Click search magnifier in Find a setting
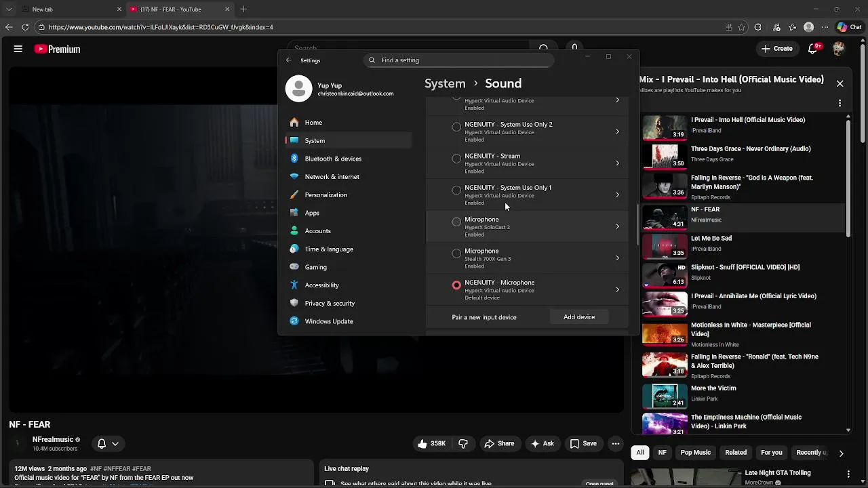The height and width of the screenshot is (488, 868). pos(372,60)
